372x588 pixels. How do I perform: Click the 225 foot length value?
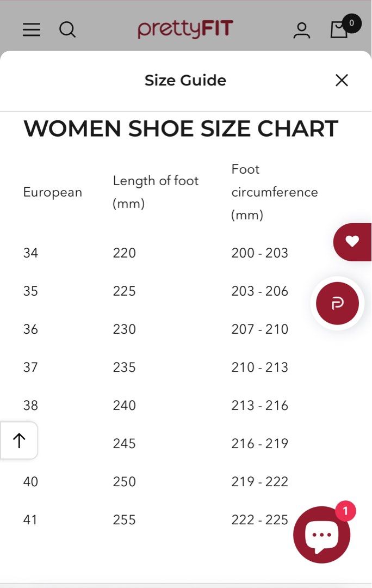125,291
